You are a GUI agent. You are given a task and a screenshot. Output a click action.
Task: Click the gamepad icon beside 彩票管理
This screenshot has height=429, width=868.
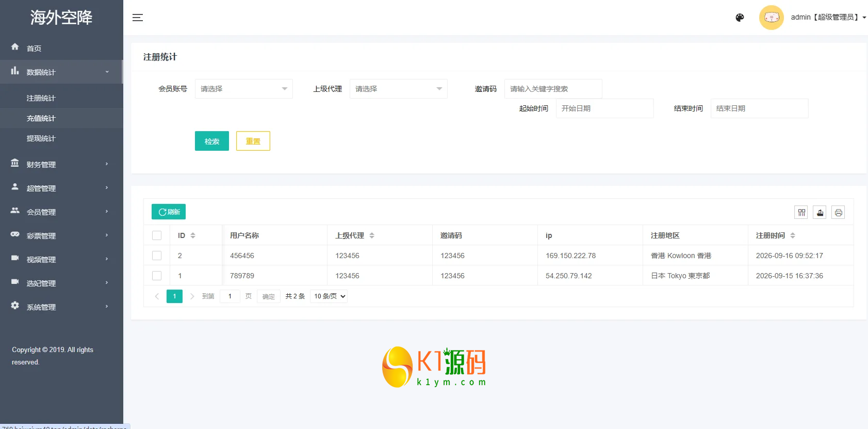tap(15, 234)
